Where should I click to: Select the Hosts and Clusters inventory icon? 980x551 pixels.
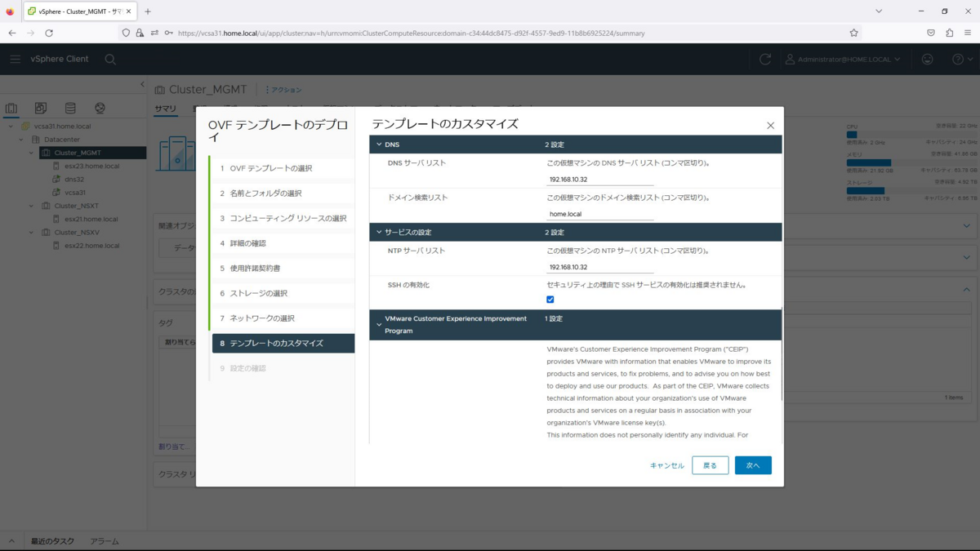[x=11, y=108]
